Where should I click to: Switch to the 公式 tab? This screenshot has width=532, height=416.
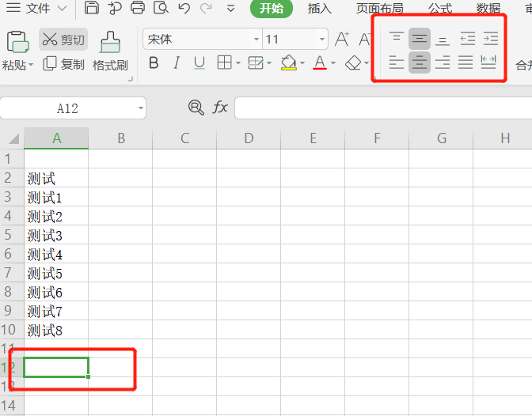pos(439,8)
